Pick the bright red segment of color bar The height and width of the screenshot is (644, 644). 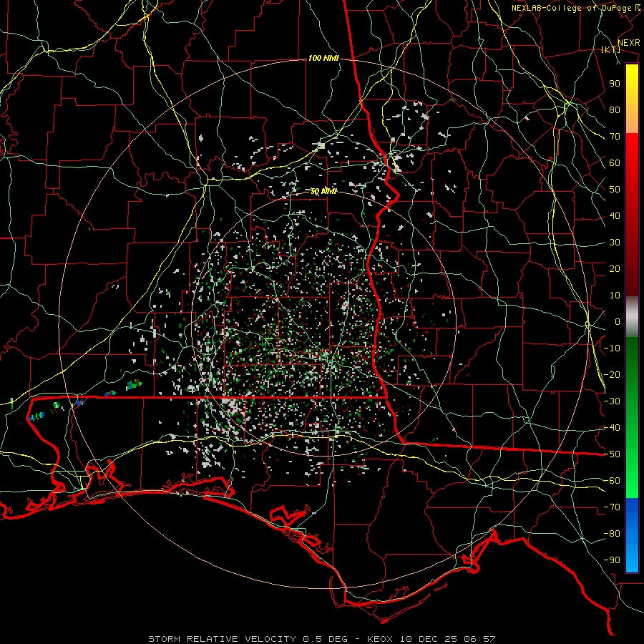pyautogui.click(x=632, y=150)
